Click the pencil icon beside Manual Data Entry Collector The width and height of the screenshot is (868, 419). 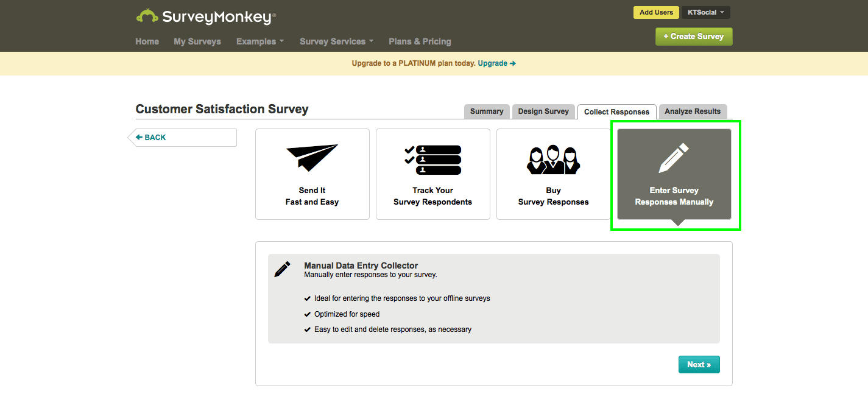(283, 269)
